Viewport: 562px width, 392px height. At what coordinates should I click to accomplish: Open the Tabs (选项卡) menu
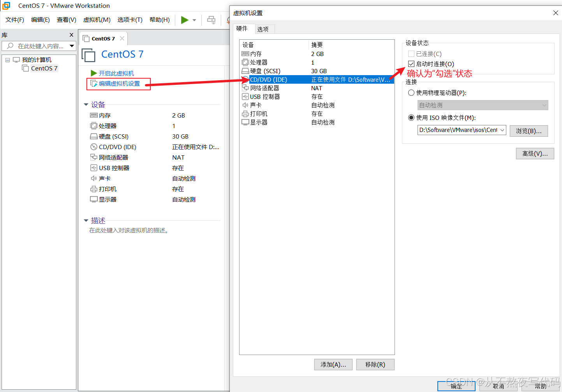tap(130, 20)
